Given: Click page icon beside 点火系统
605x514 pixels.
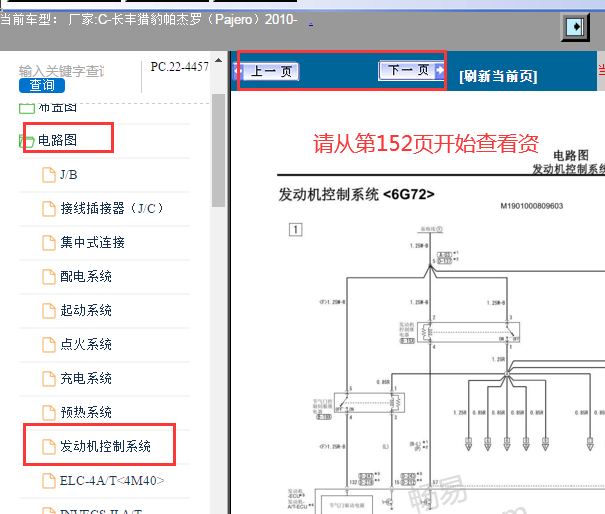Looking at the screenshot, I should click(x=49, y=345).
